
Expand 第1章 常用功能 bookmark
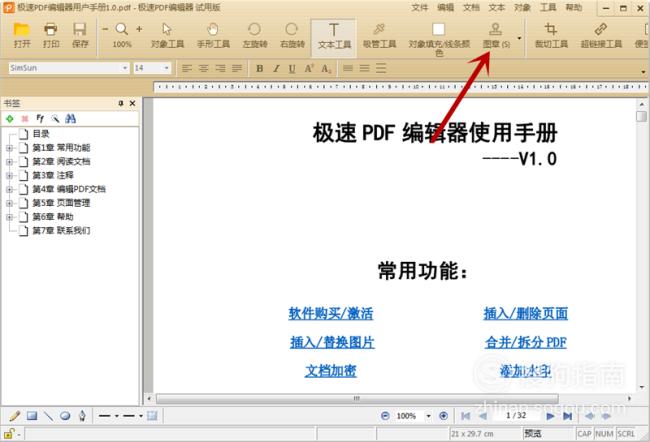point(9,148)
